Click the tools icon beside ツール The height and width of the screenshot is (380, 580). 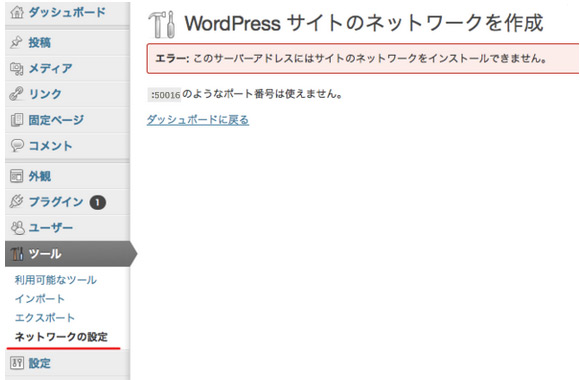click(17, 254)
